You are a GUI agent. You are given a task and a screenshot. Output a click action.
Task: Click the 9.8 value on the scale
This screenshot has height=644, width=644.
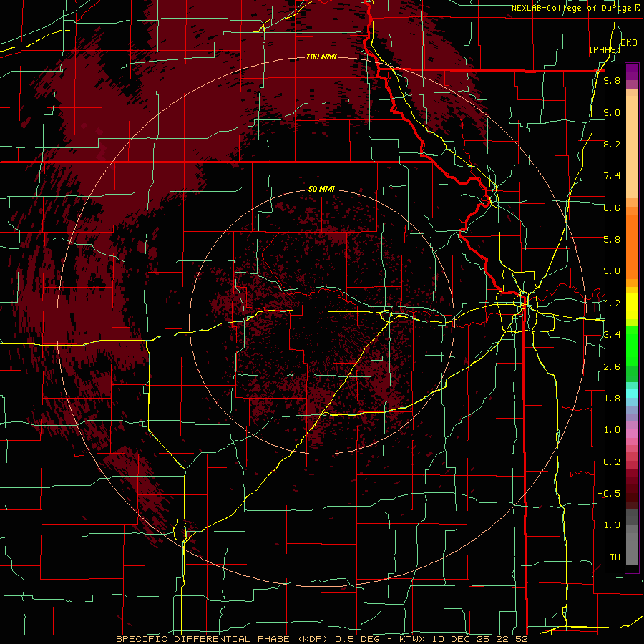[612, 80]
